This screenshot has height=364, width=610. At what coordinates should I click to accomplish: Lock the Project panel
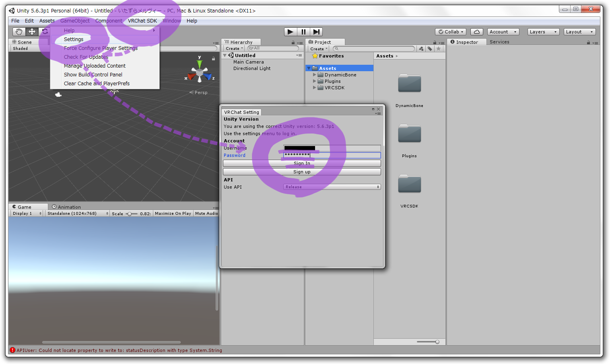click(x=435, y=42)
